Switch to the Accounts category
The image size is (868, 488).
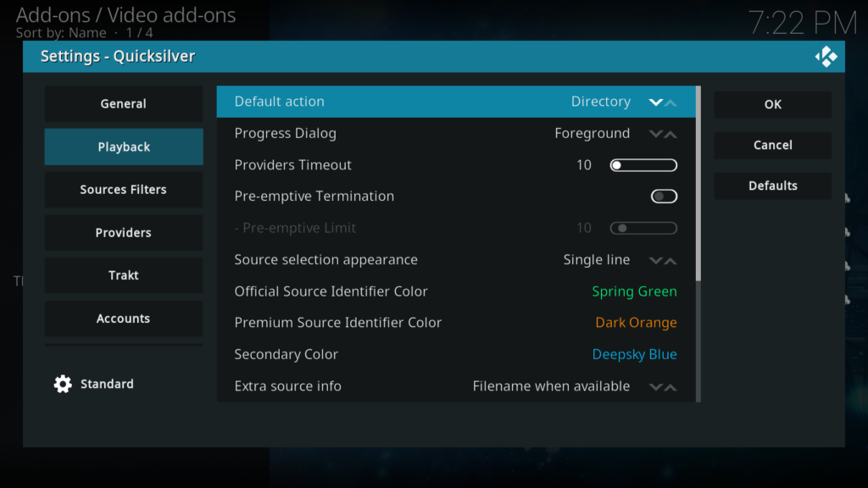click(123, 319)
